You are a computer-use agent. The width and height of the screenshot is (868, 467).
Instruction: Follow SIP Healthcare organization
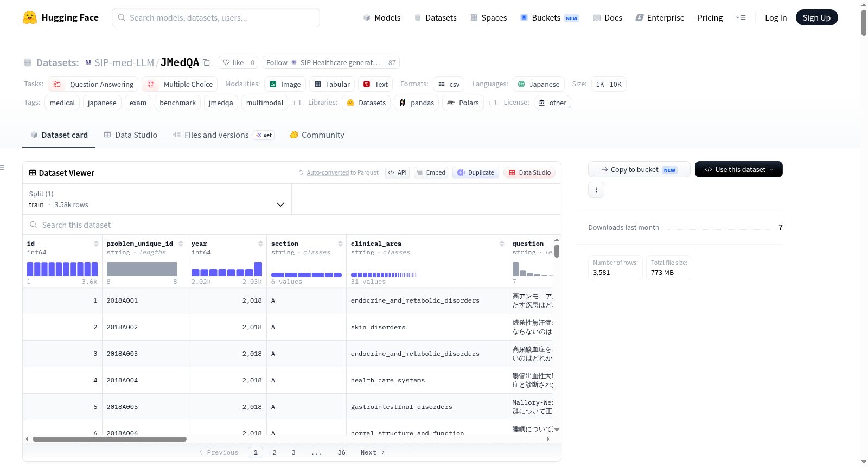point(324,62)
